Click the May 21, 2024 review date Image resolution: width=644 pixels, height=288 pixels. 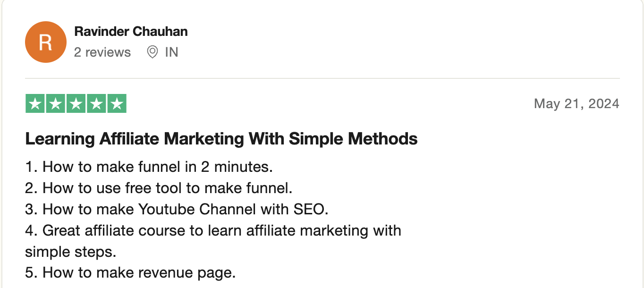point(576,104)
